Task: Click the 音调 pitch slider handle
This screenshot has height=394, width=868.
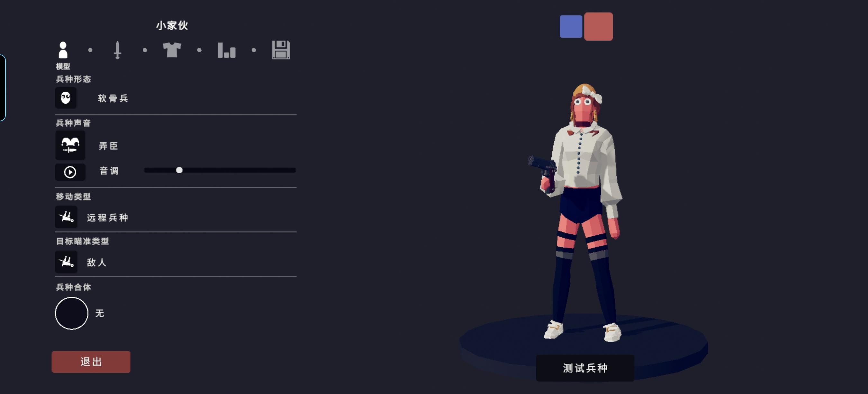Action: pos(179,170)
